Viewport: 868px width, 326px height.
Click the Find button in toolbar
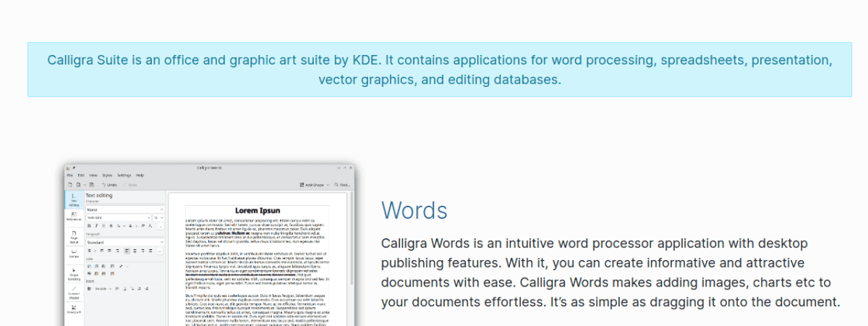[342, 185]
